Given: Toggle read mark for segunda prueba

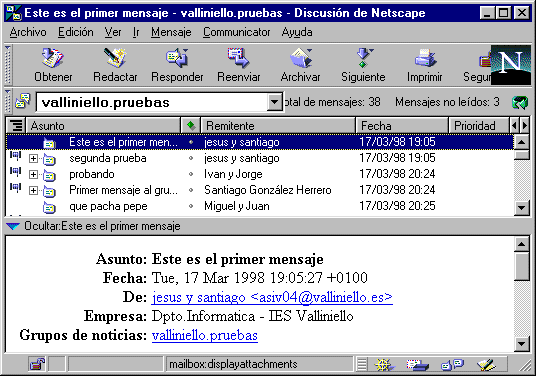Looking at the screenshot, I should pyautogui.click(x=191, y=158).
